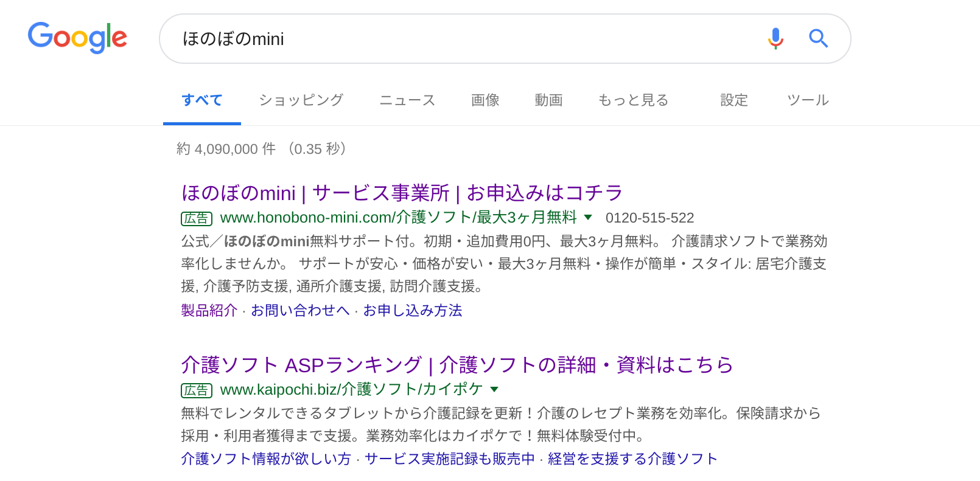Click result count 約 4,090,000 件 text

(226, 149)
